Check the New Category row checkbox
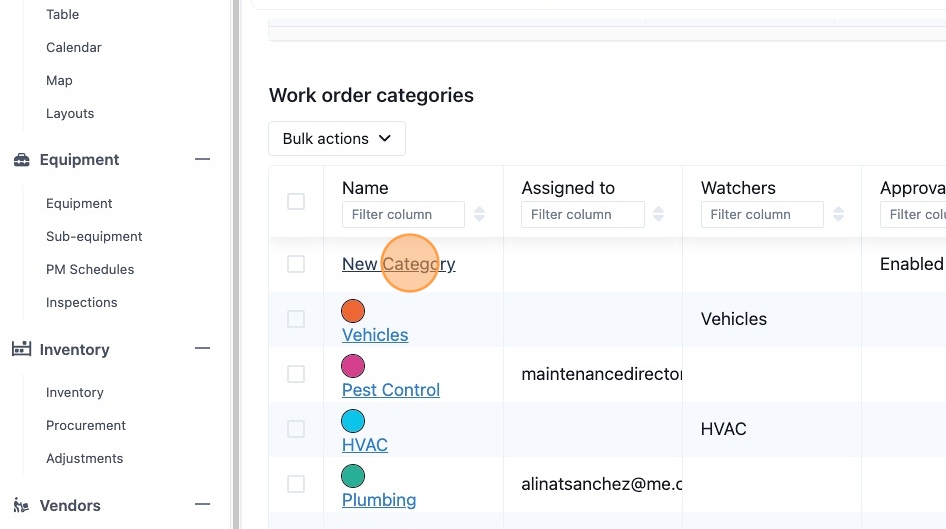Viewport: 946px width, 529px height. tap(296, 264)
